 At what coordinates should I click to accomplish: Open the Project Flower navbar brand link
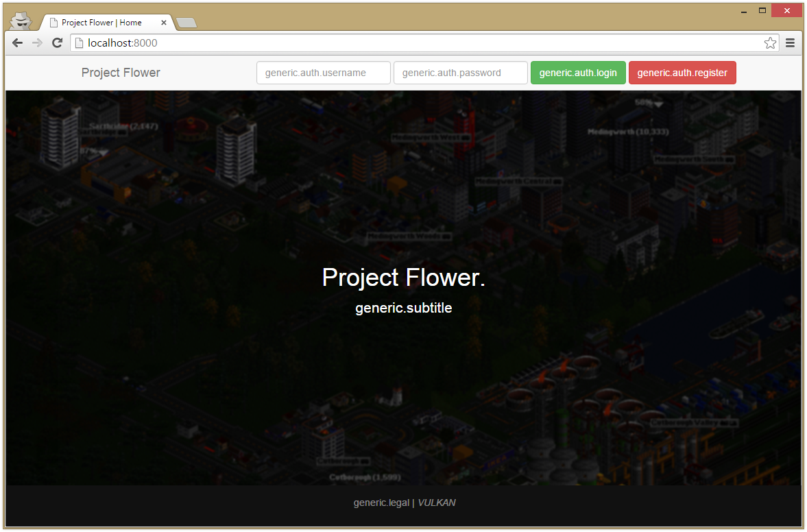coord(121,73)
